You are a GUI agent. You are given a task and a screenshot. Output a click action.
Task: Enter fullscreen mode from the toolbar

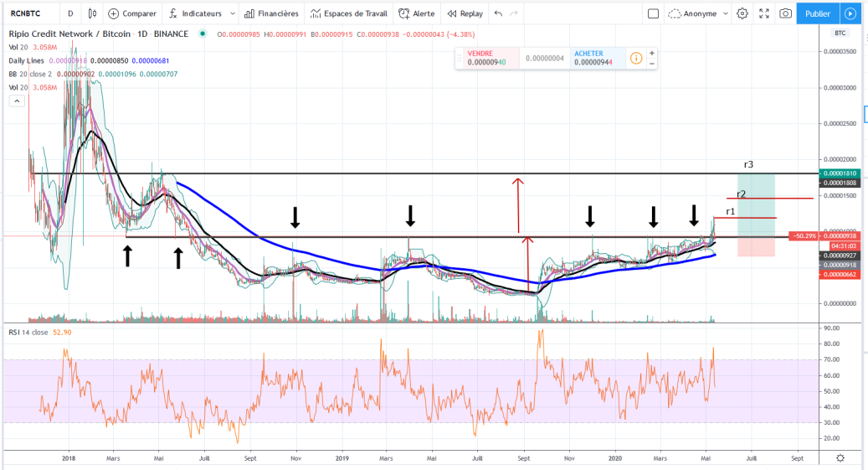[x=764, y=13]
